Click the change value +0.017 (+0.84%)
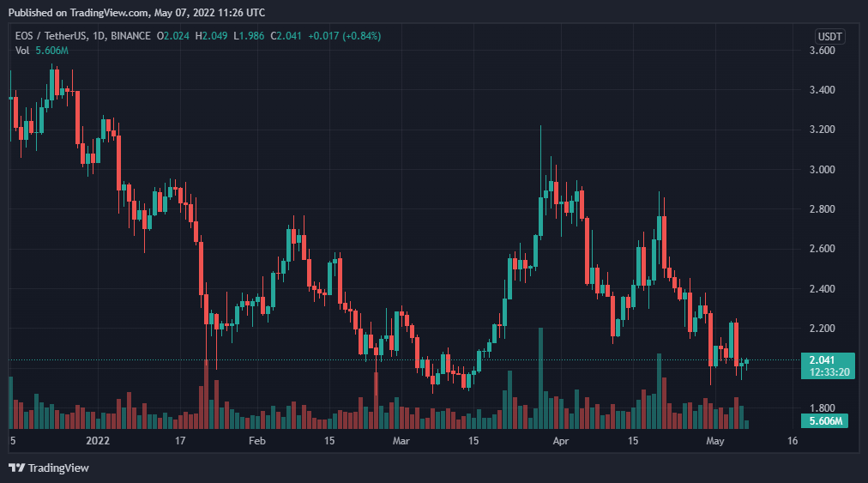This screenshot has width=868, height=483. tap(344, 36)
